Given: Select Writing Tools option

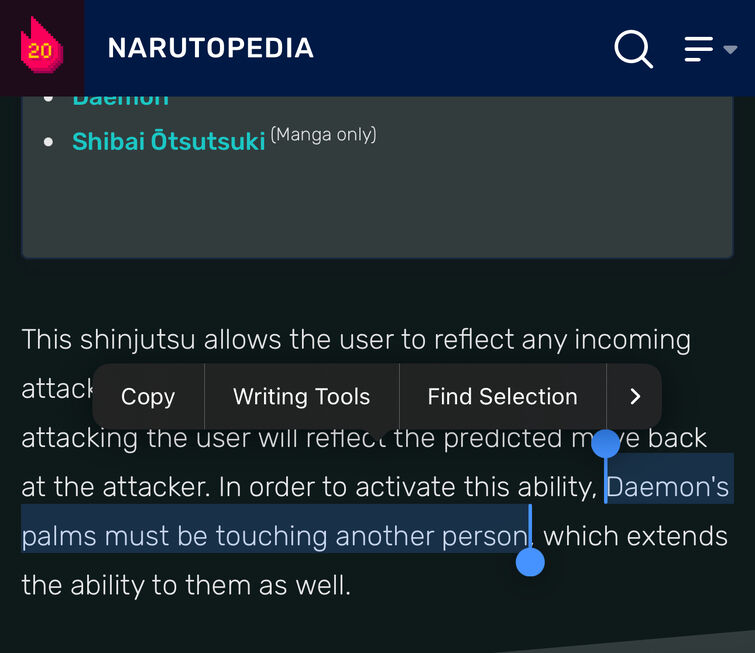Looking at the screenshot, I should (301, 397).
